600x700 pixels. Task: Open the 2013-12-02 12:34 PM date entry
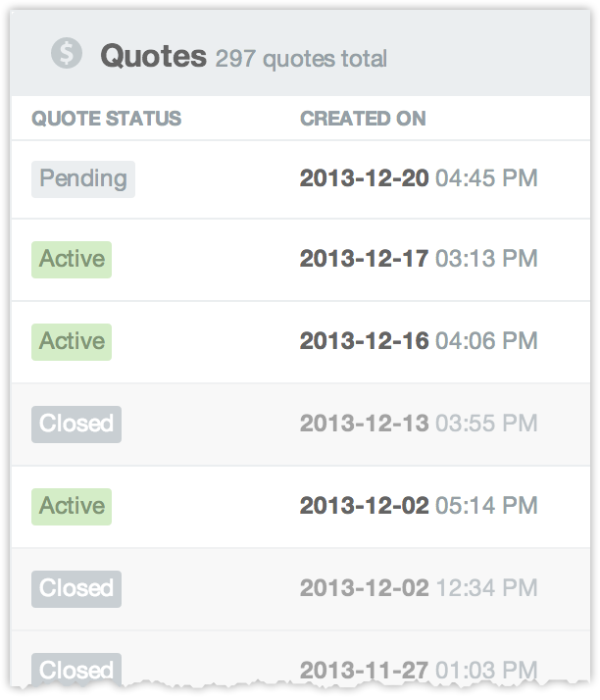[x=419, y=588]
